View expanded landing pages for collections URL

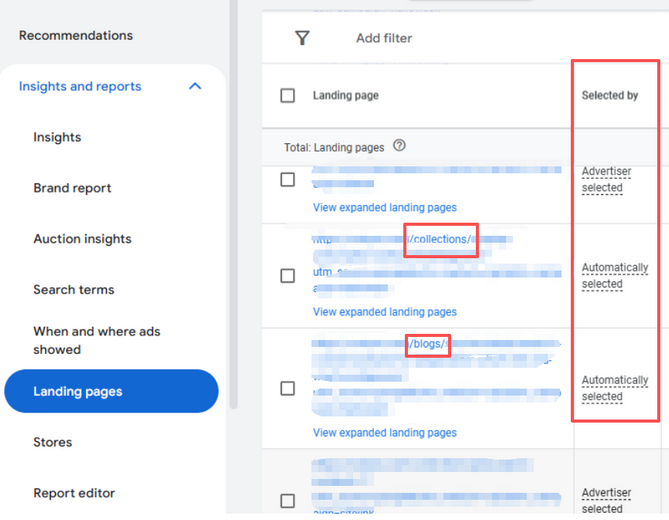pos(384,312)
